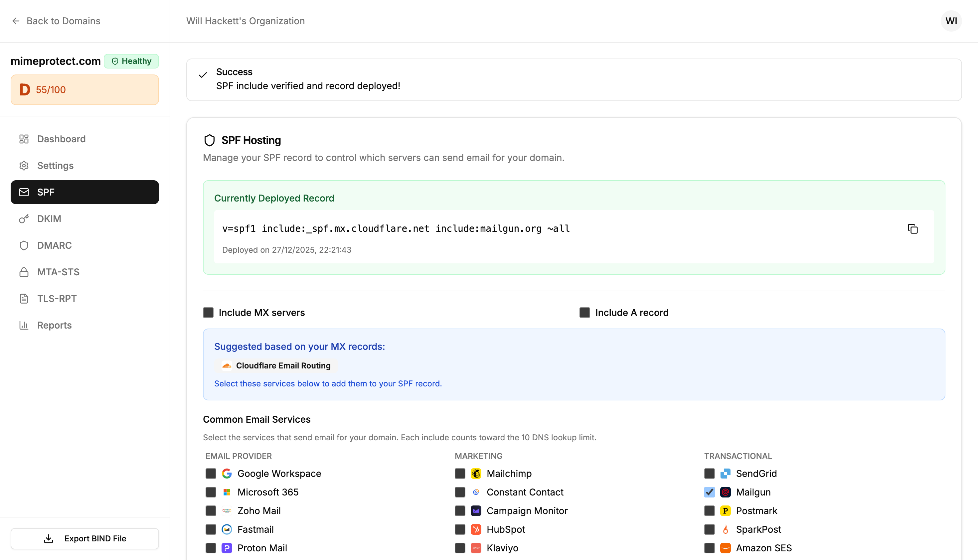
Task: Click the DKIM key icon
Action: [x=24, y=219]
